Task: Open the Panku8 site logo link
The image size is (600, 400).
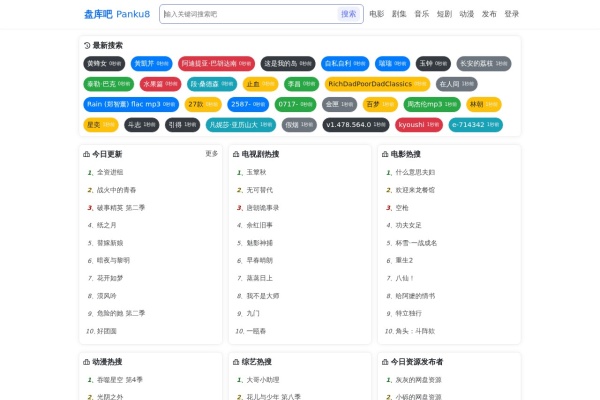Action: [117, 14]
